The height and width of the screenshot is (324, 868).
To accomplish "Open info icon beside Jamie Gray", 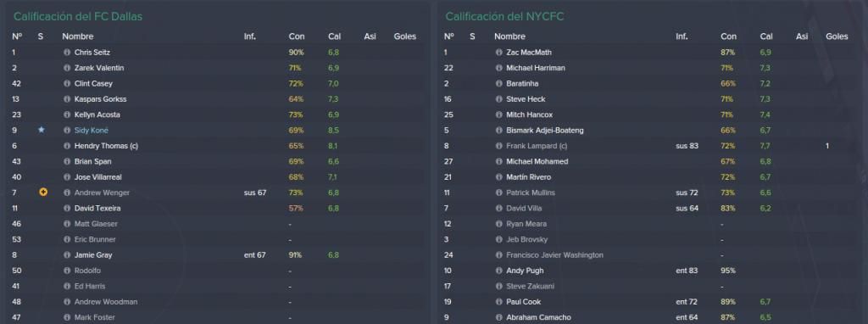I will pos(67,255).
